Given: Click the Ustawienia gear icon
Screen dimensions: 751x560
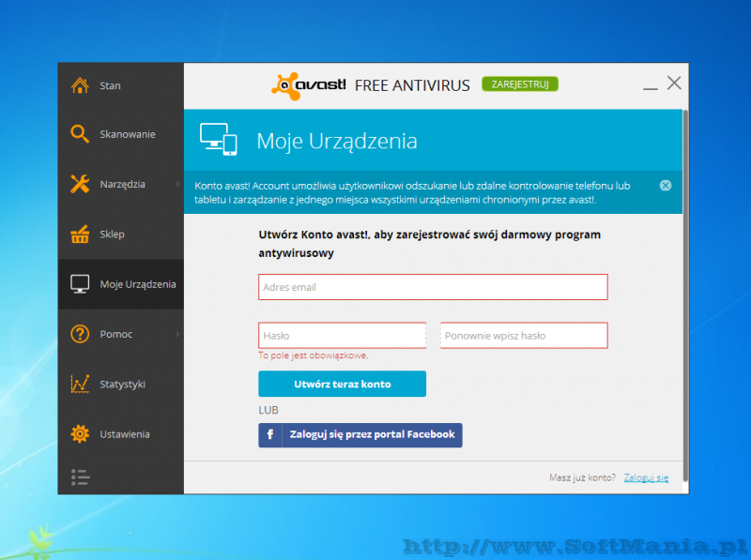Looking at the screenshot, I should [80, 434].
